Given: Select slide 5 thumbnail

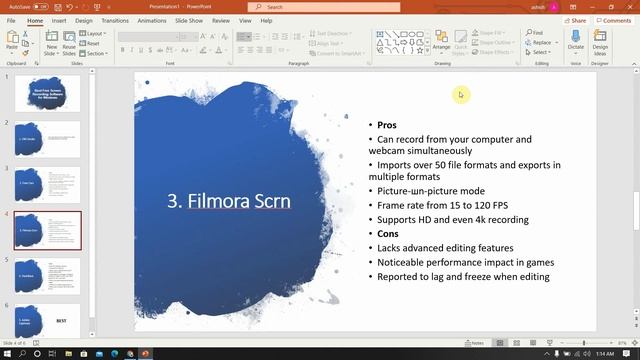Looking at the screenshot, I should pos(47,276).
